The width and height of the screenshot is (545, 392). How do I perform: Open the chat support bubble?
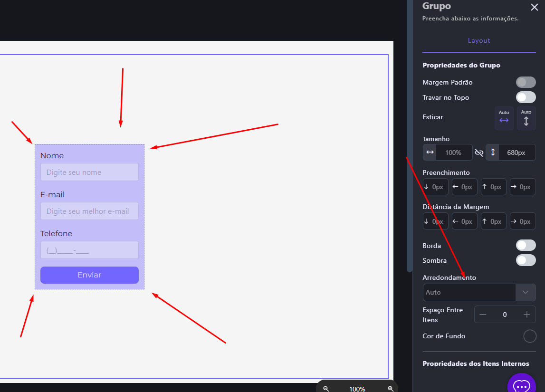(x=521, y=386)
